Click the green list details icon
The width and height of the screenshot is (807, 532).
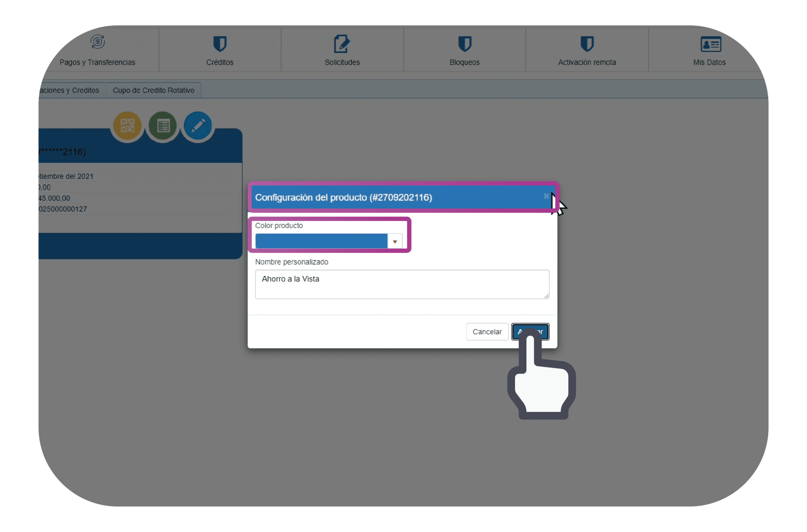(163, 126)
